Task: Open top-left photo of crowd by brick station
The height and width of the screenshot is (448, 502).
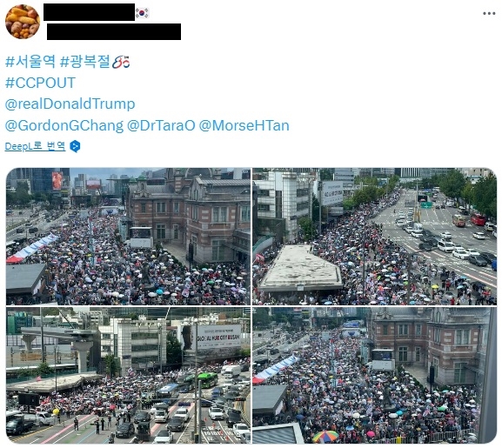Action: [128, 236]
